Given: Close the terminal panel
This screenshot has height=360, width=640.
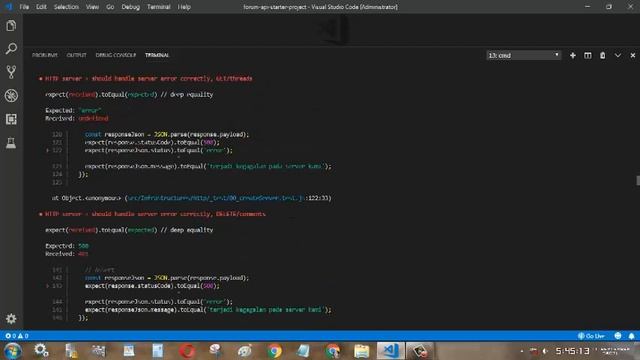Looking at the screenshot, I should (x=633, y=55).
